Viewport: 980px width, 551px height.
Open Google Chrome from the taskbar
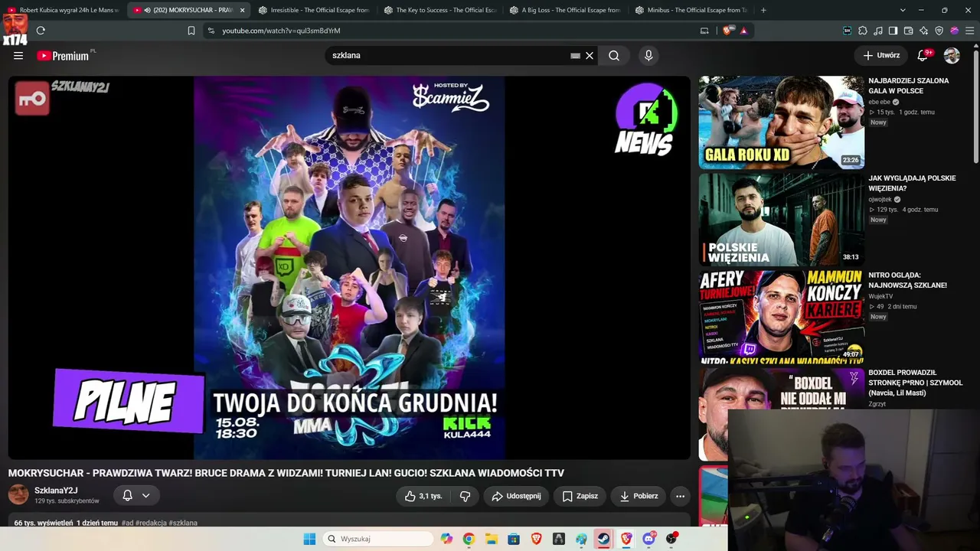[x=469, y=539]
